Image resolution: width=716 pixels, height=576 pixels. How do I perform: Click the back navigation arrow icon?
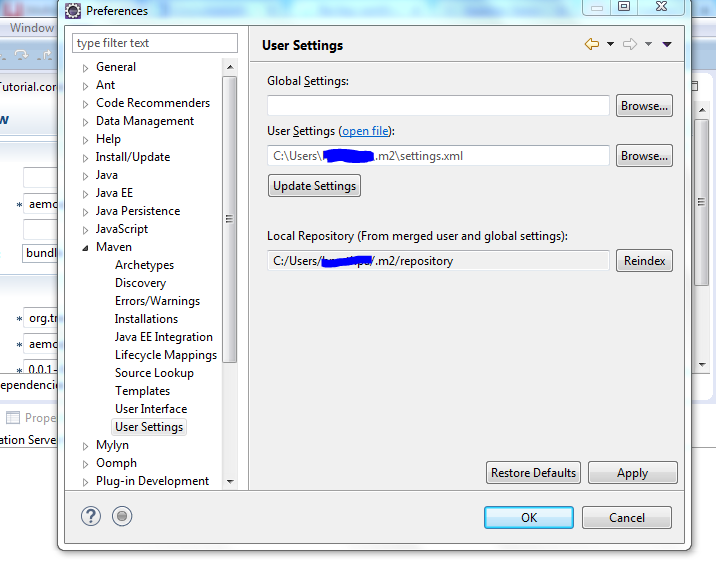(592, 44)
